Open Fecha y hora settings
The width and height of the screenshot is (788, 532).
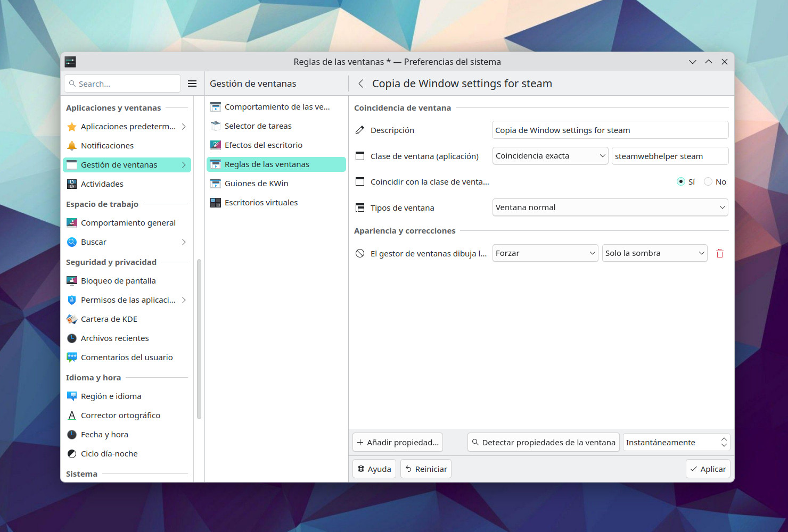point(127,435)
